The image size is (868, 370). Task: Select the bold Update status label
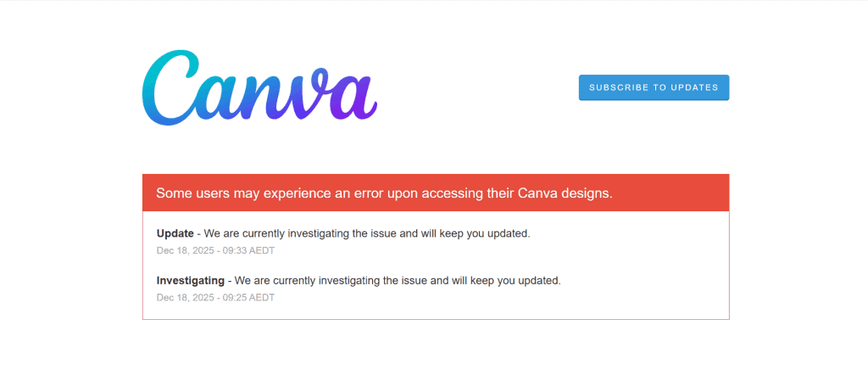[175, 233]
